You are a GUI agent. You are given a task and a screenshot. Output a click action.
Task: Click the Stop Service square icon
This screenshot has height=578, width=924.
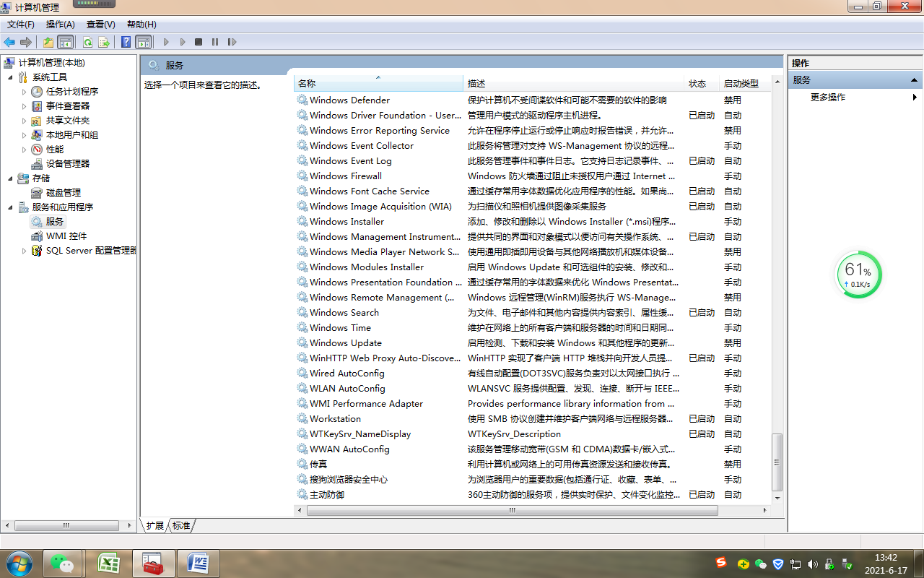pos(199,42)
